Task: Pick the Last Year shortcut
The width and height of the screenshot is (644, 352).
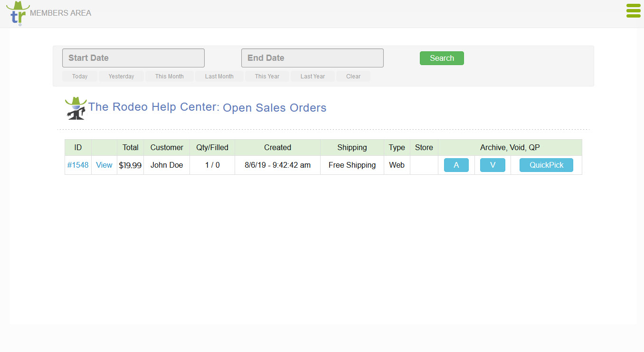Action: point(313,76)
